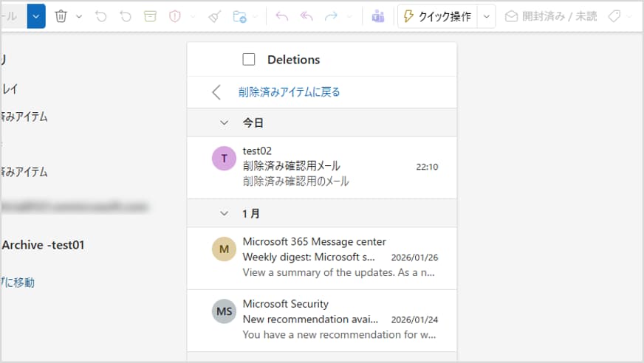Click the Reply arrow icon
The width and height of the screenshot is (644, 363).
point(281,16)
